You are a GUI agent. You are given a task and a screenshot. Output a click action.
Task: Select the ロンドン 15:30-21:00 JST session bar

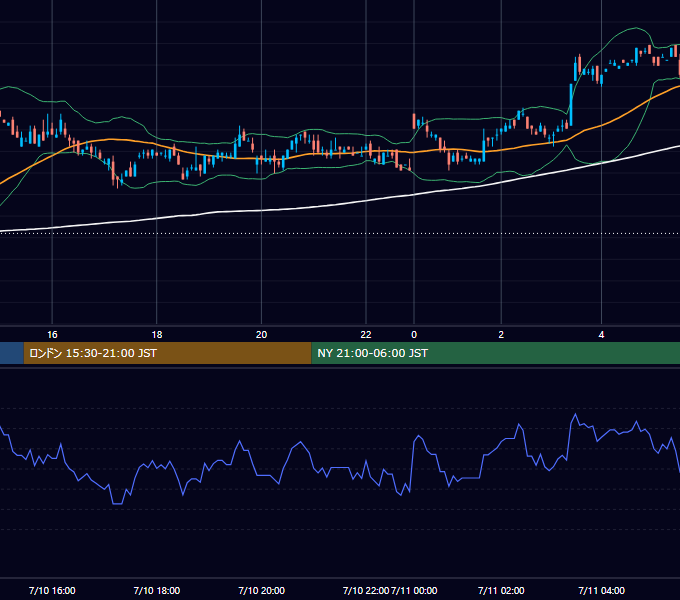167,353
